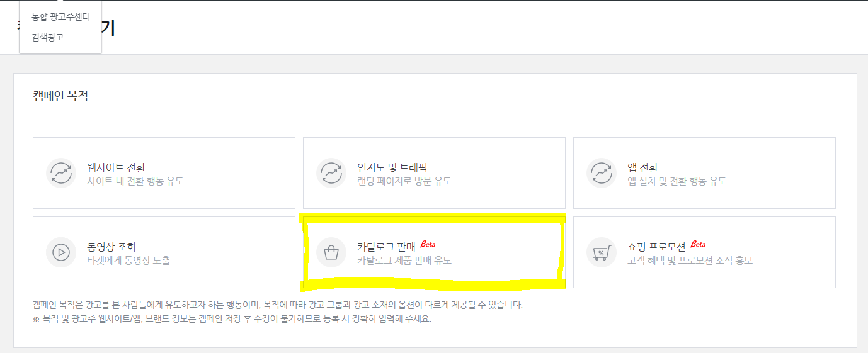Click the red Beta badge beside 쇼핑 프로모션
Viewport: 868px width, 353px height.
(698, 244)
